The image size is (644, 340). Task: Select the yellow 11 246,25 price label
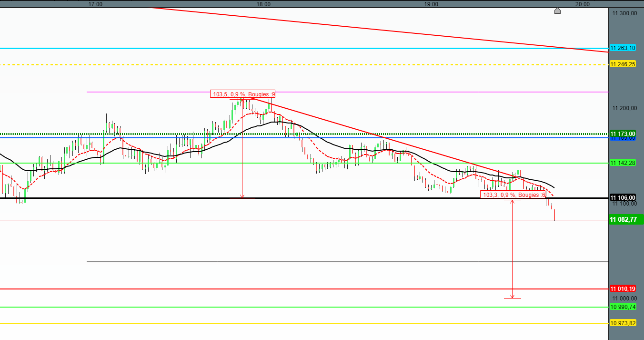(x=623, y=64)
